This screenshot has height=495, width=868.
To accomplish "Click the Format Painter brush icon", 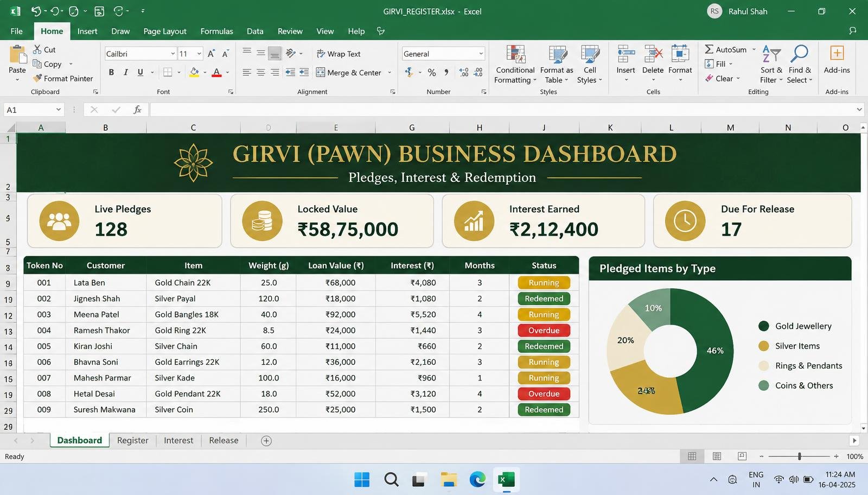I will point(37,78).
